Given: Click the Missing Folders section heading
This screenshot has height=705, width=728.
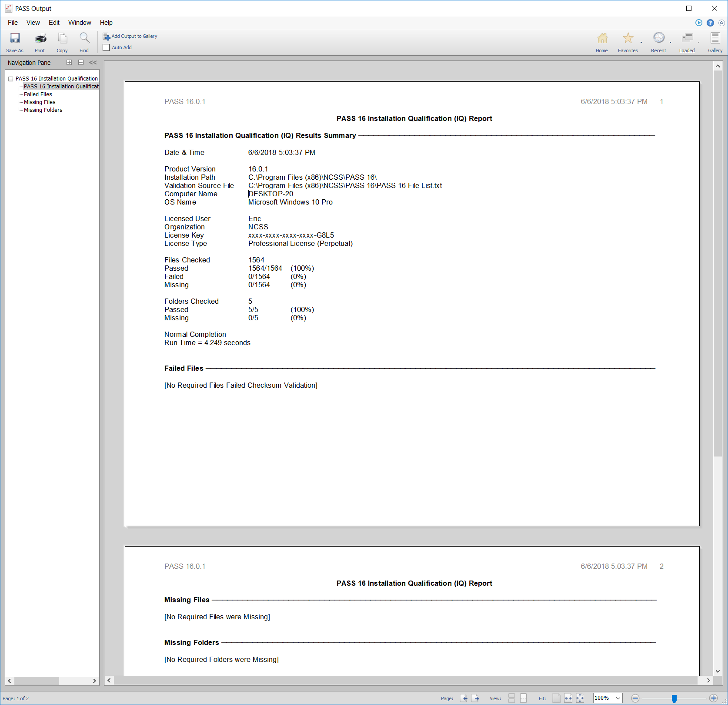Looking at the screenshot, I should pyautogui.click(x=191, y=643).
